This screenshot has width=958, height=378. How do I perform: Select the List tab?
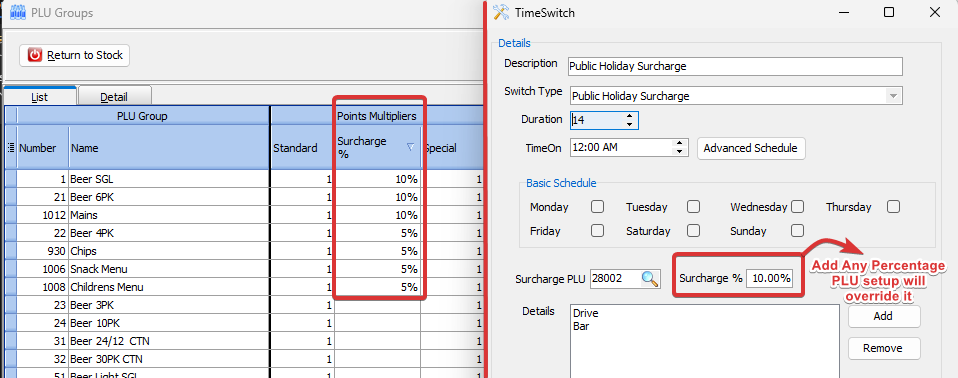(40, 96)
